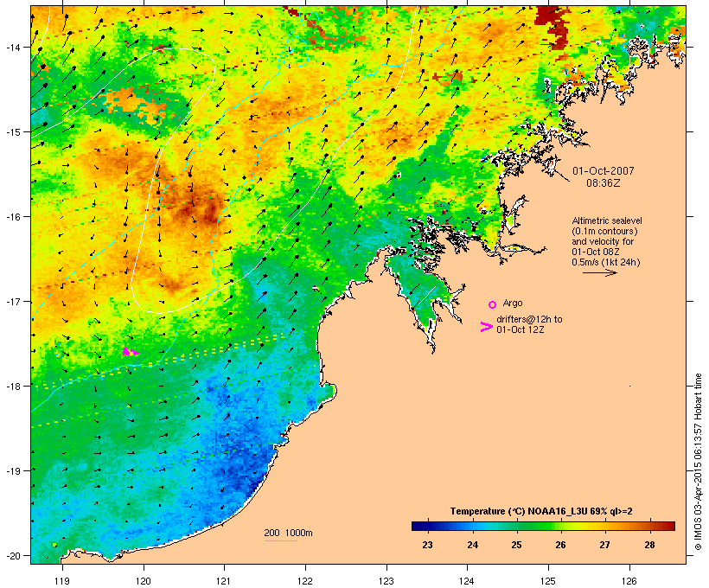This screenshot has width=709, height=588.
Task: Click the colorbar tick label 28
Action: coord(649,545)
